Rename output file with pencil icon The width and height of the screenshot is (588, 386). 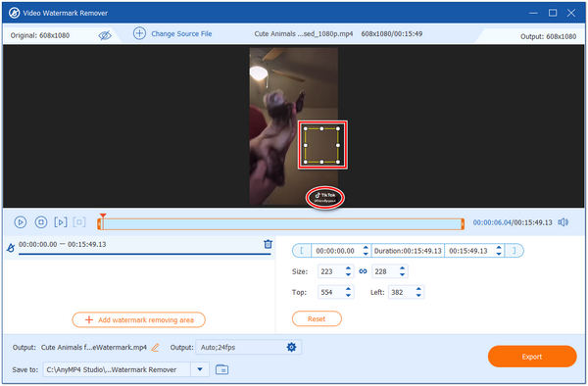pos(155,348)
